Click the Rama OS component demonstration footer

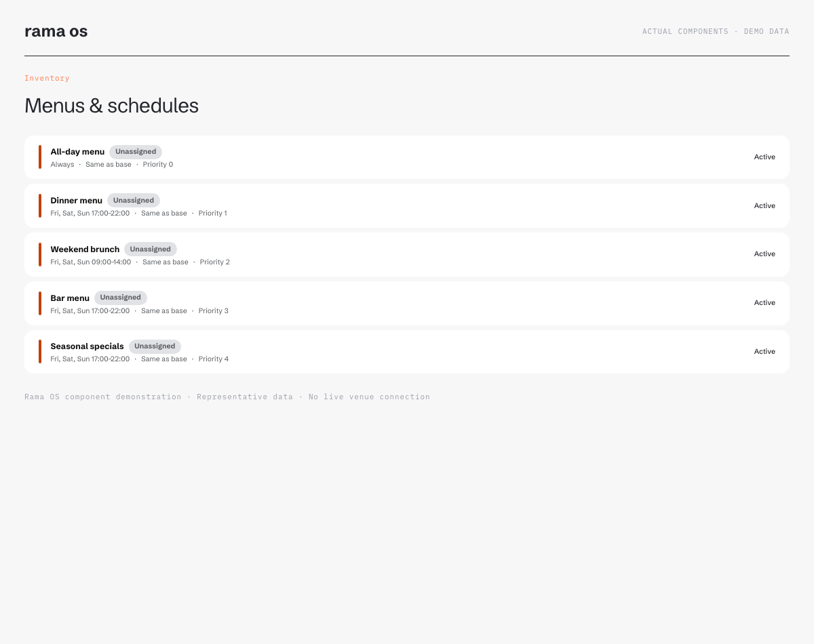click(x=103, y=397)
